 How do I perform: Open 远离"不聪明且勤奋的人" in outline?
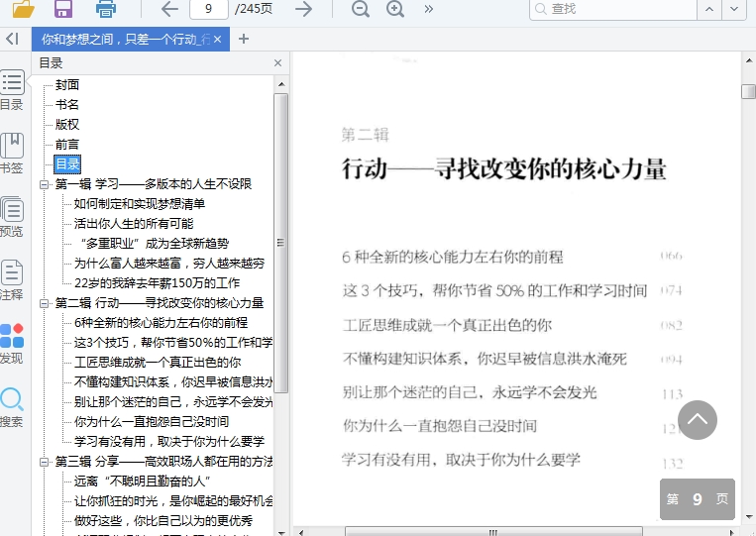[x=143, y=482]
